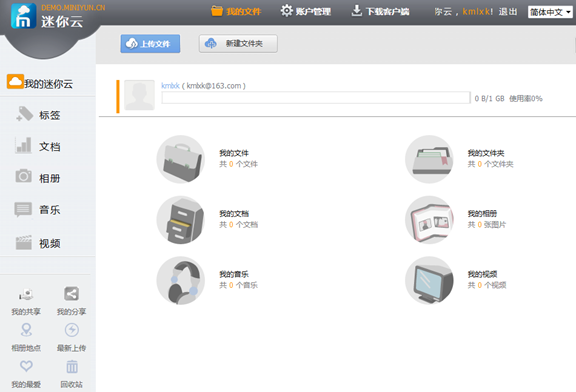Open 我的文件 in top navigation
This screenshot has width=576, height=392.
[x=236, y=11]
